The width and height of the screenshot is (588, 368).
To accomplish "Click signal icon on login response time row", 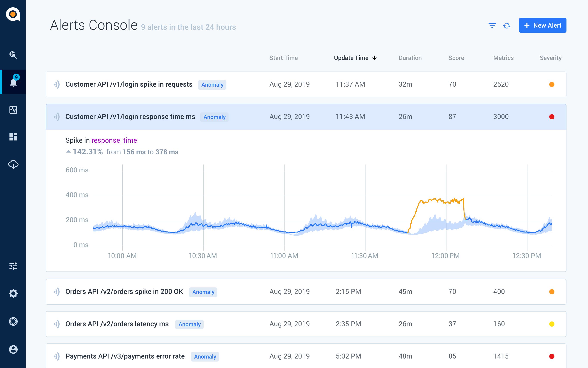I will pyautogui.click(x=57, y=117).
